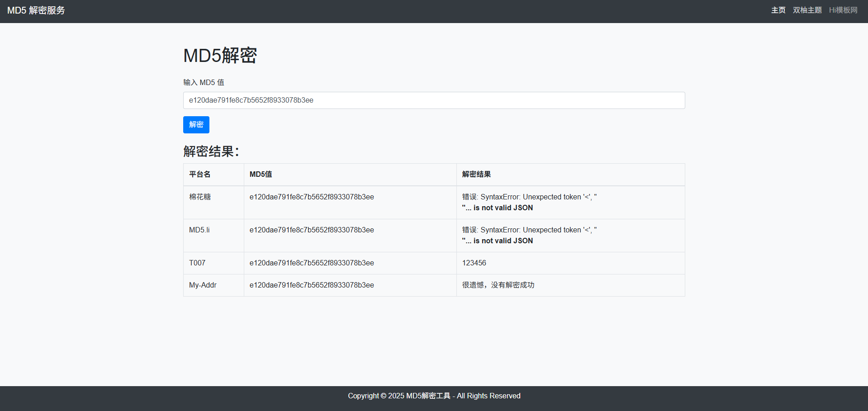The image size is (868, 411).
Task: Go to the 双柚主题 nav link
Action: (x=807, y=10)
